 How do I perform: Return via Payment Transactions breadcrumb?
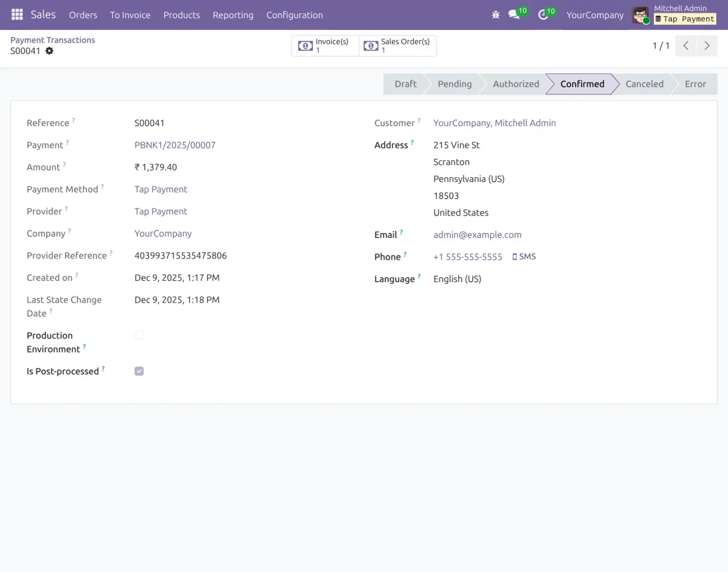(53, 39)
